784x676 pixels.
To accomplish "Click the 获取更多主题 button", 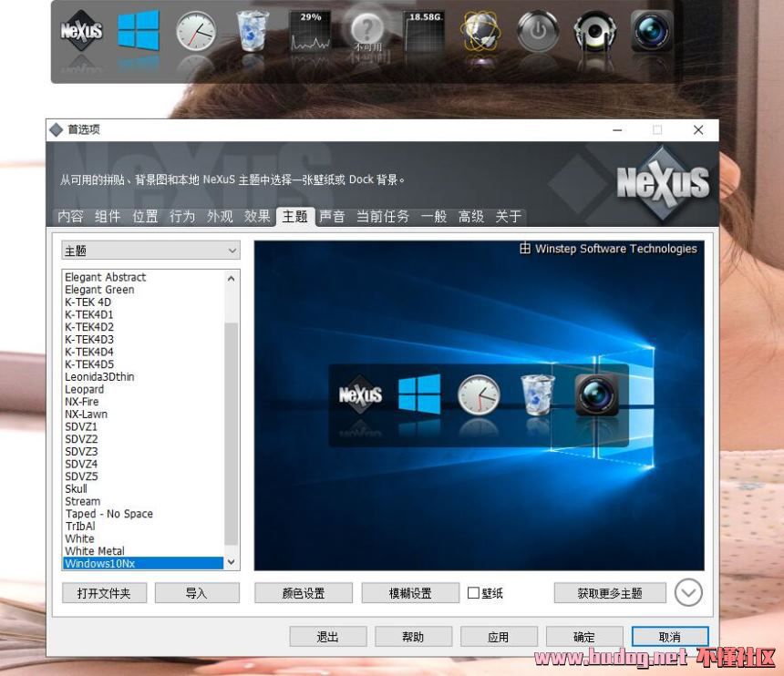I will point(609,593).
